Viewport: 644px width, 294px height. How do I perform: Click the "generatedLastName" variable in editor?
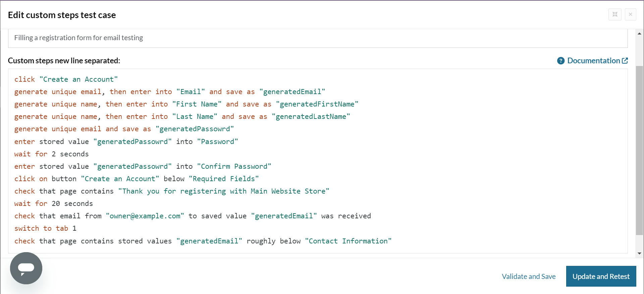311,117
